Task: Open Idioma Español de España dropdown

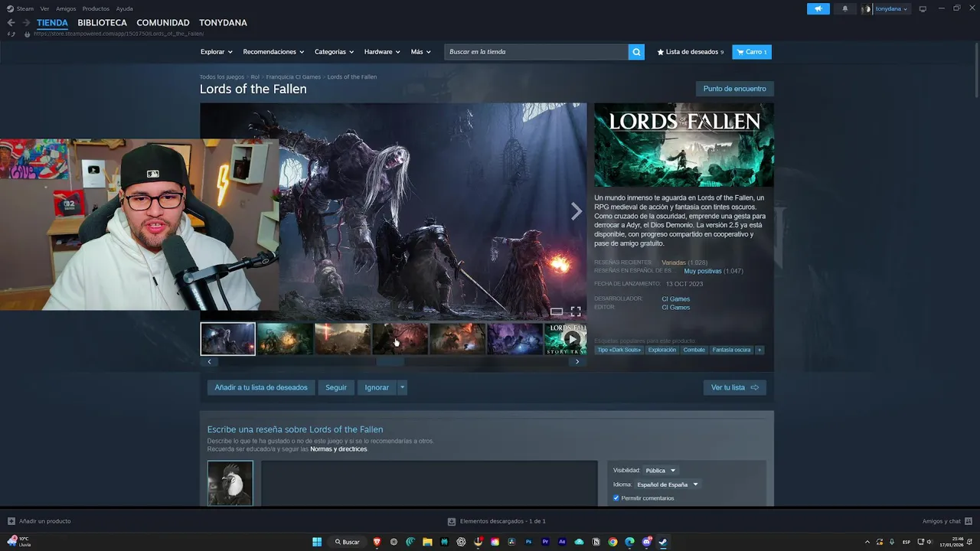Action: 667,484
